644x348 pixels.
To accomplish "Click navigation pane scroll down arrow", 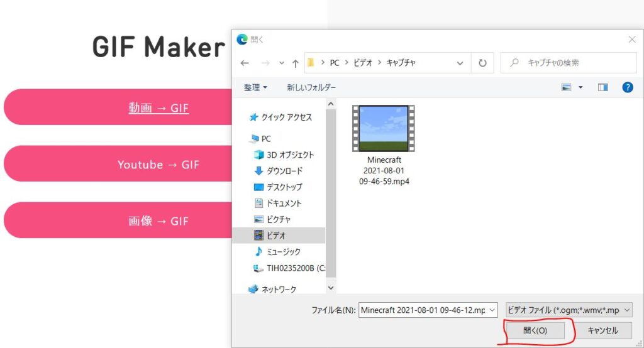I will click(331, 288).
